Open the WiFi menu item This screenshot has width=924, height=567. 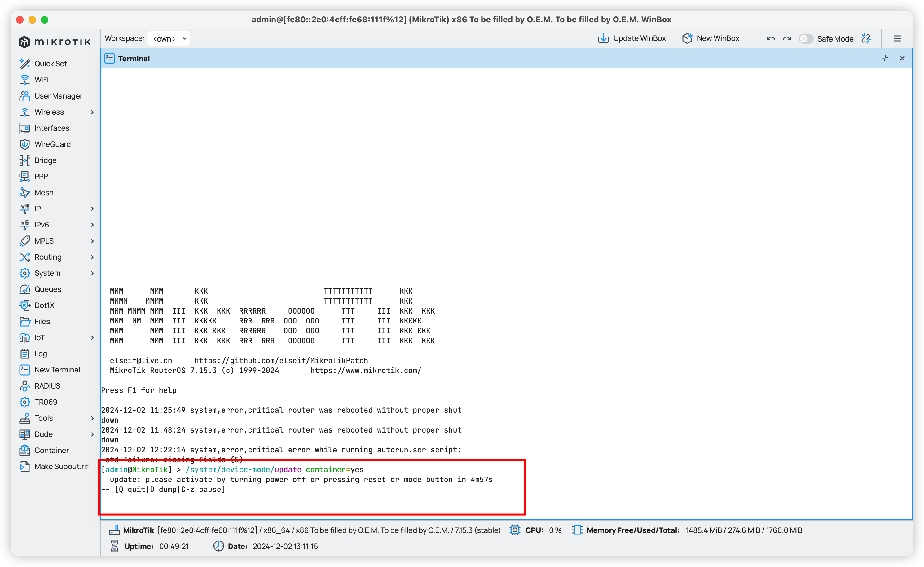(41, 80)
